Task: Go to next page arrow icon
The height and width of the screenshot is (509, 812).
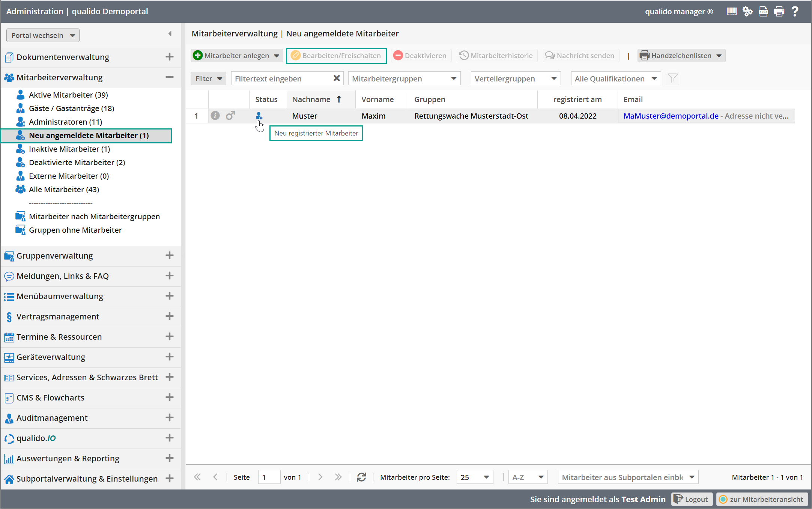Action: pos(320,477)
